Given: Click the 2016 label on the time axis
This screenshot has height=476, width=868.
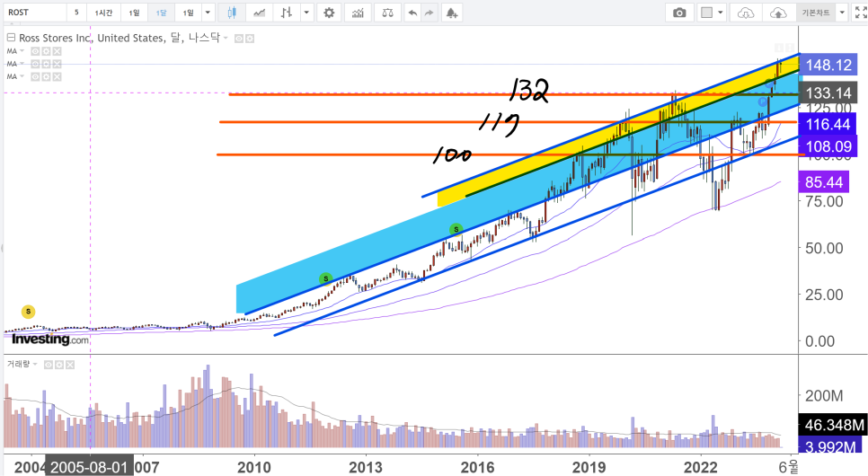Looking at the screenshot, I should click(x=477, y=467).
